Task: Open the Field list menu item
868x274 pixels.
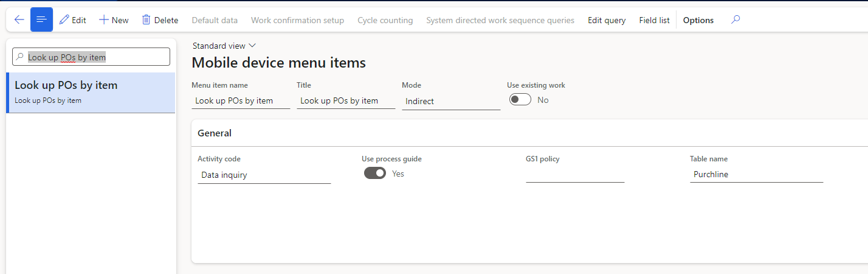Action: 654,20
